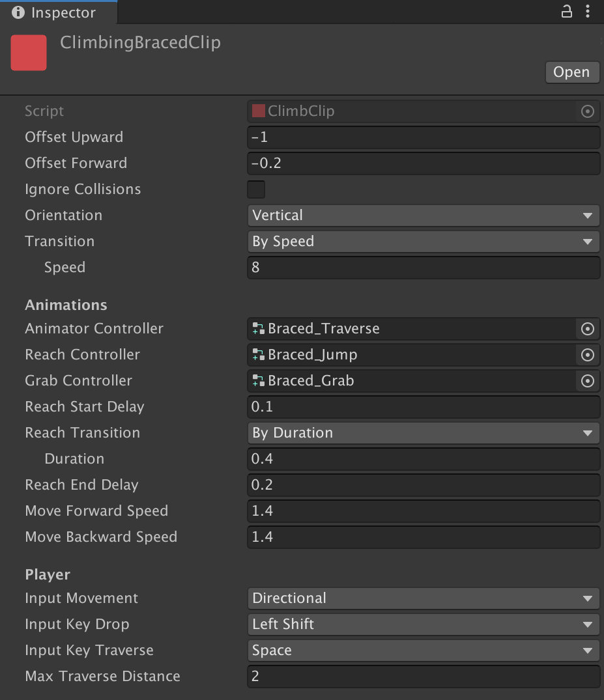Open object picker for Reach Controller

[588, 355]
